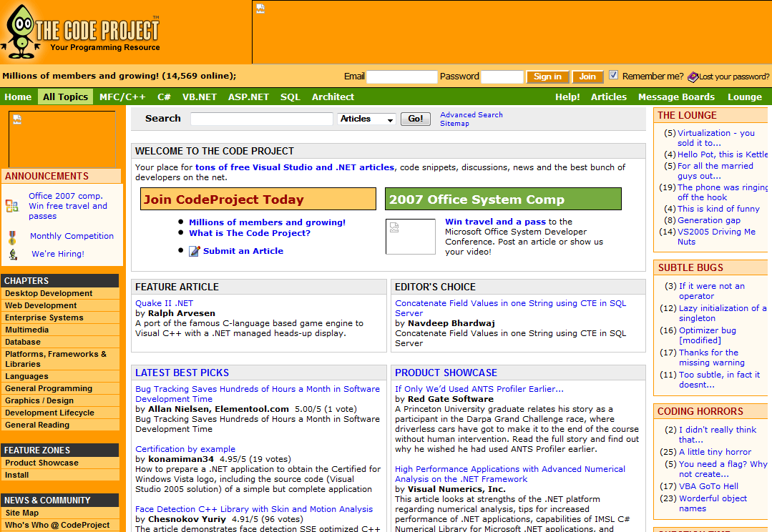Click the Office conference image placeholder
This screenshot has height=532, width=772.
(x=410, y=237)
